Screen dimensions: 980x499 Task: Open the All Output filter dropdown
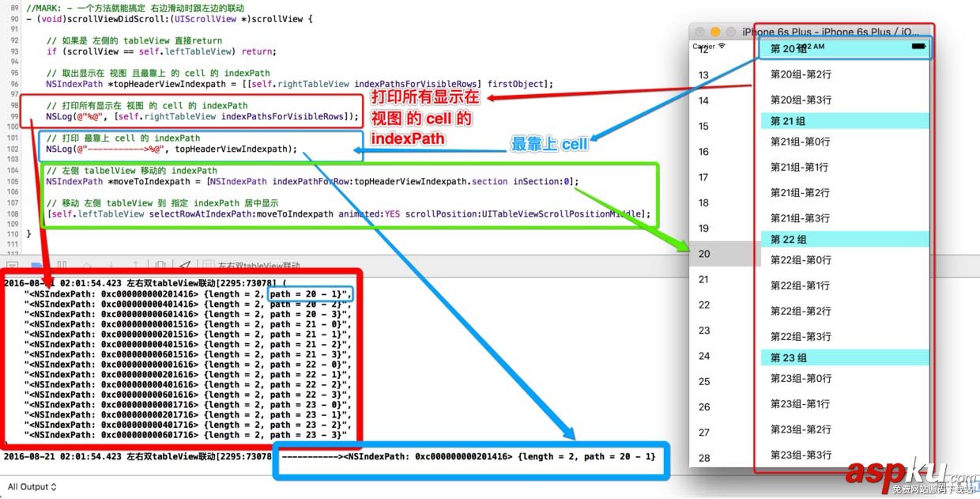coord(30,487)
